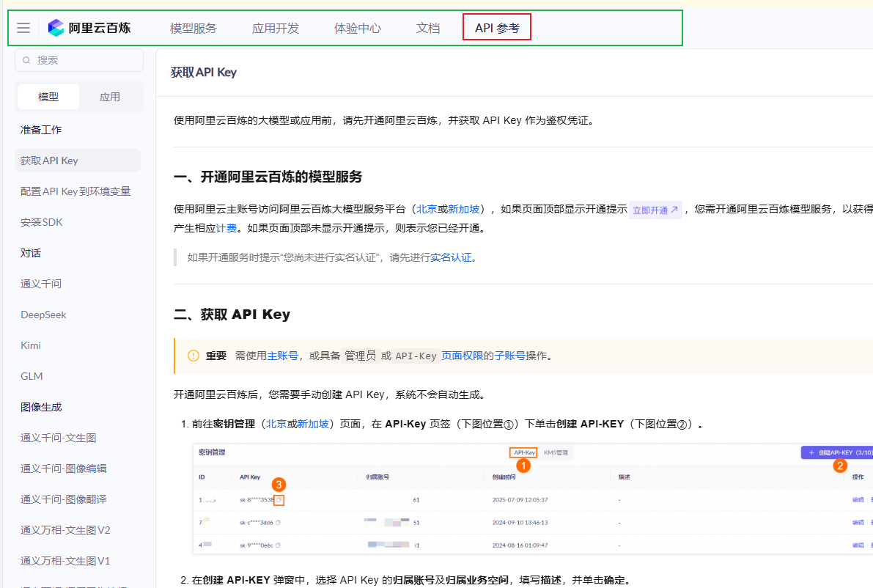Go to 体验中心
The width and height of the screenshot is (873, 588).
click(358, 28)
